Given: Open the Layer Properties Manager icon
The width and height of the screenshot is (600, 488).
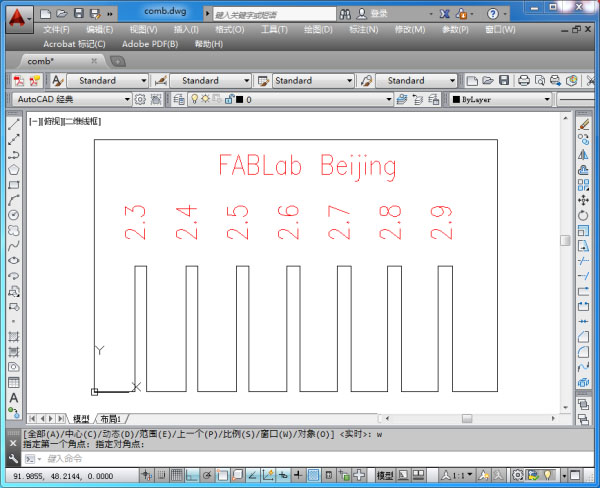Looking at the screenshot, I should [179, 100].
